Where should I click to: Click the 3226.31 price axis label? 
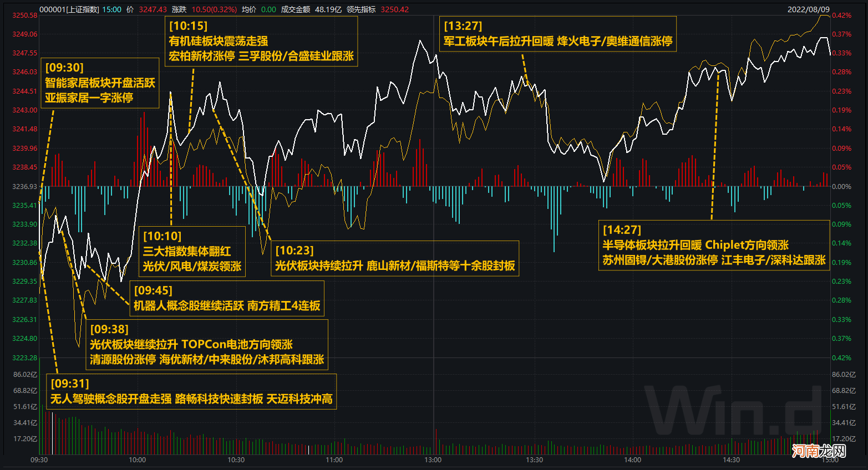(25, 320)
